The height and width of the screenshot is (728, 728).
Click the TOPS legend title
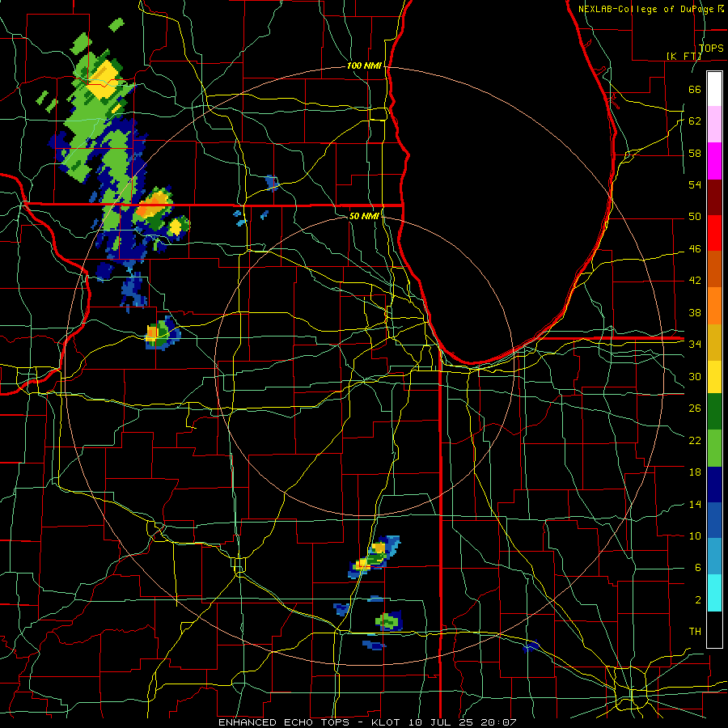711,49
